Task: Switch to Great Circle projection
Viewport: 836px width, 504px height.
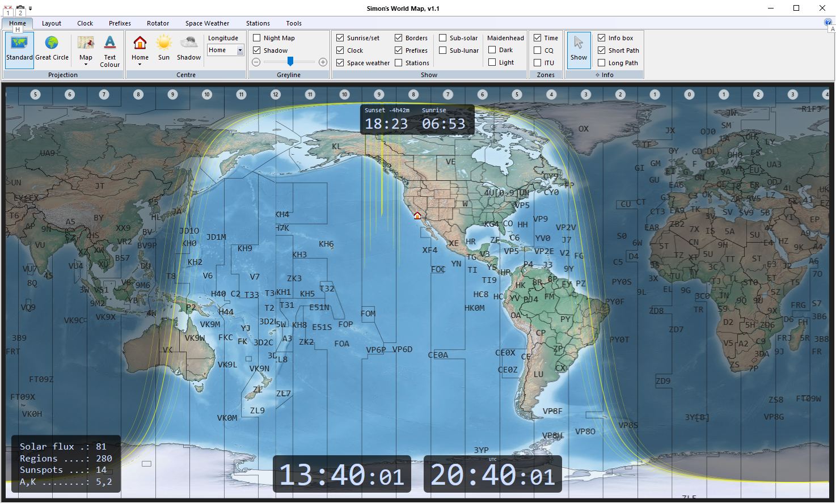Action: click(x=52, y=49)
